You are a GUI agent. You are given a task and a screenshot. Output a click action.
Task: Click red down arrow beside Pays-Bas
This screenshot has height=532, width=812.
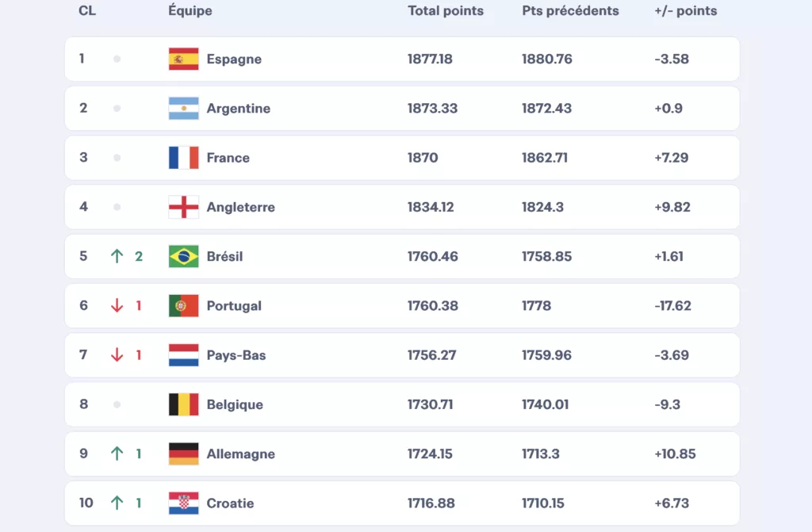(117, 355)
